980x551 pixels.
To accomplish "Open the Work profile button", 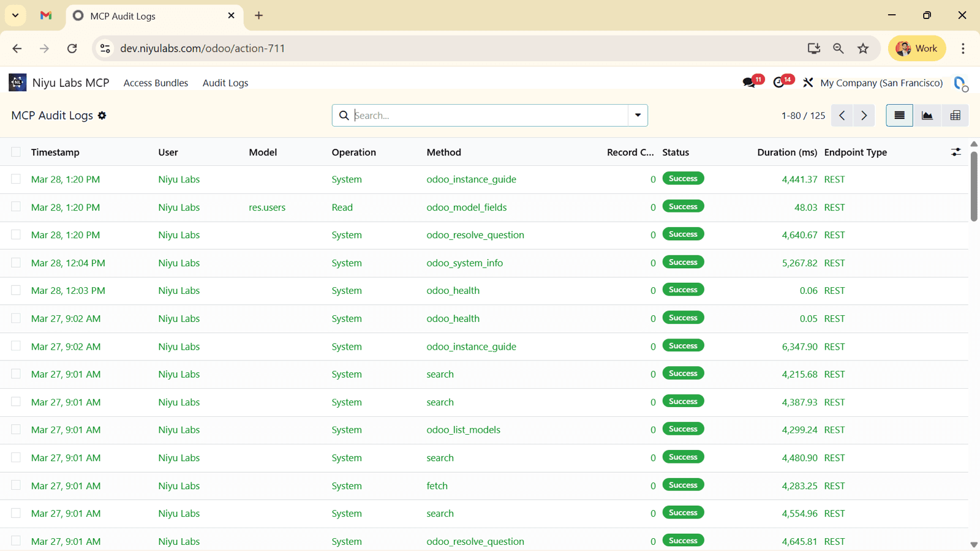I will tap(917, 48).
